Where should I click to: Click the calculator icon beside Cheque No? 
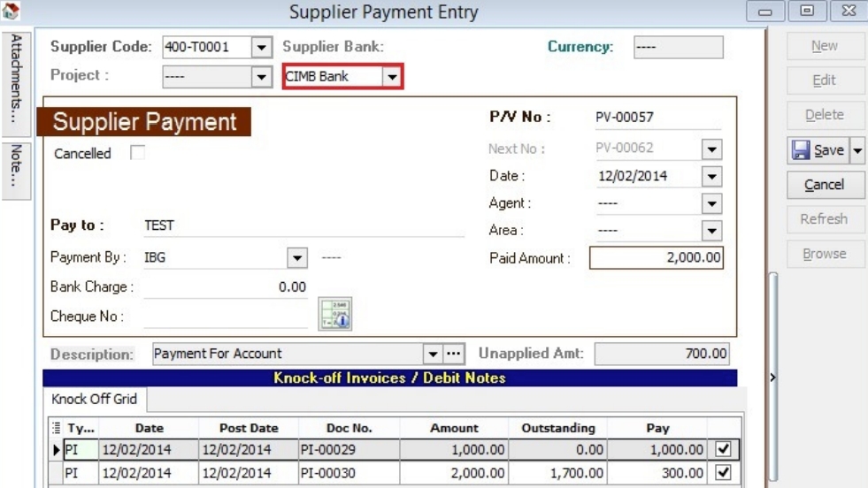pos(329,313)
